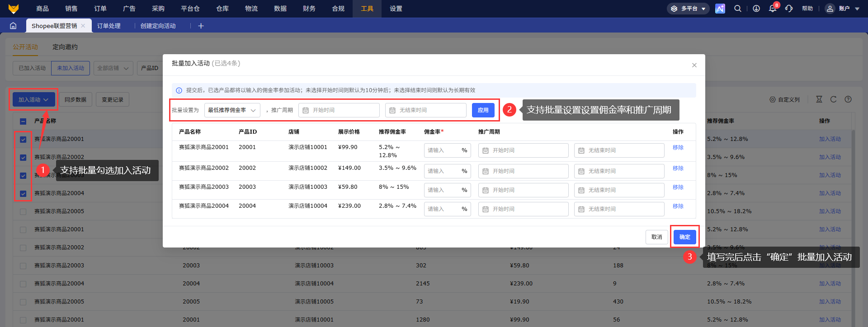Image resolution: width=868 pixels, height=327 pixels.
Task: Open the 广告 top menu
Action: pyautogui.click(x=129, y=9)
